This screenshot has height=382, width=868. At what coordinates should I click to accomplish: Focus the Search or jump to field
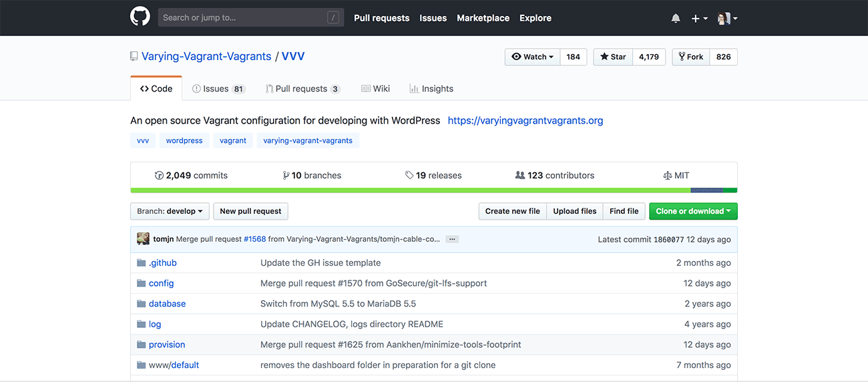coord(251,17)
